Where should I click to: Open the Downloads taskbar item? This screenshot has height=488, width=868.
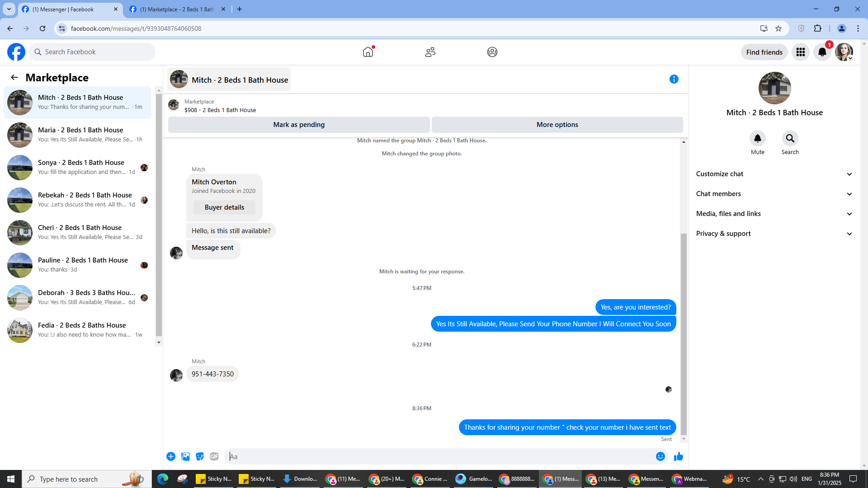click(x=300, y=479)
